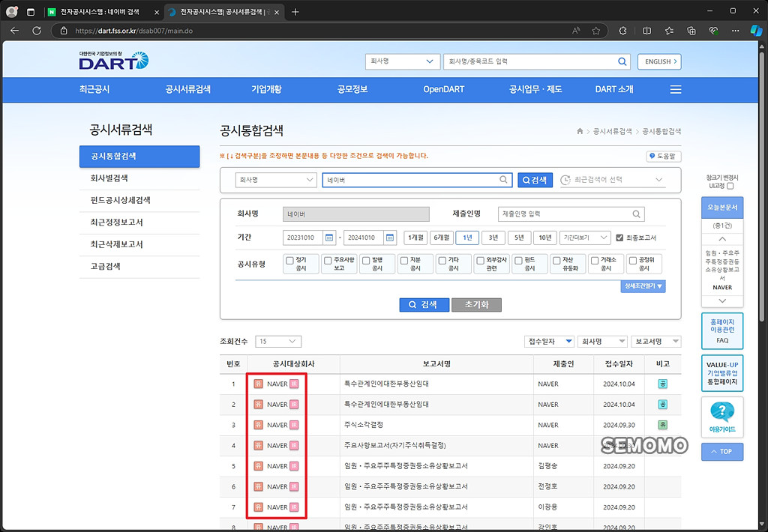
Task: Check the 기타공시 checkbox
Action: point(442,261)
